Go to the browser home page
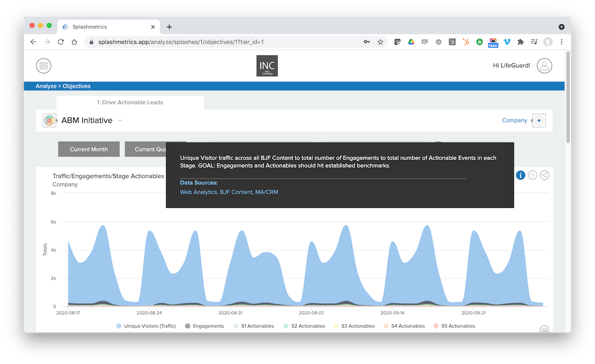 74,42
